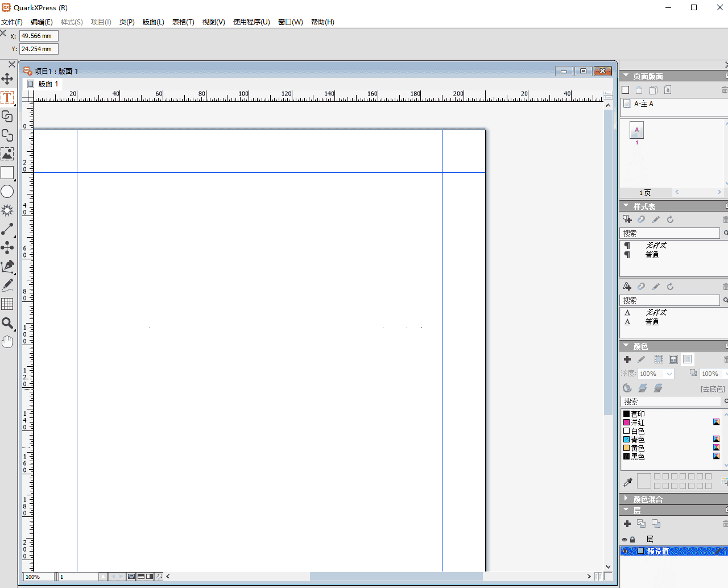728x588 pixels.
Task: Select the 青色 cyan color swatch
Action: click(626, 440)
